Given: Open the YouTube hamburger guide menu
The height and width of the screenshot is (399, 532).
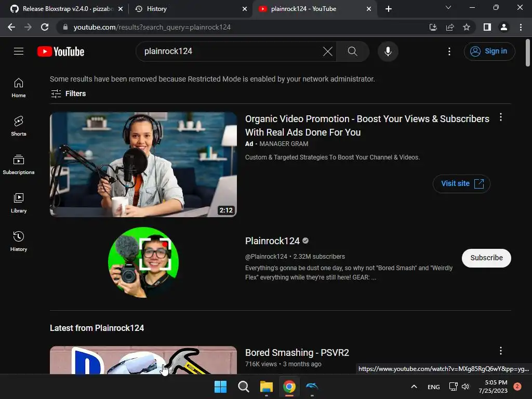Looking at the screenshot, I should (x=19, y=51).
